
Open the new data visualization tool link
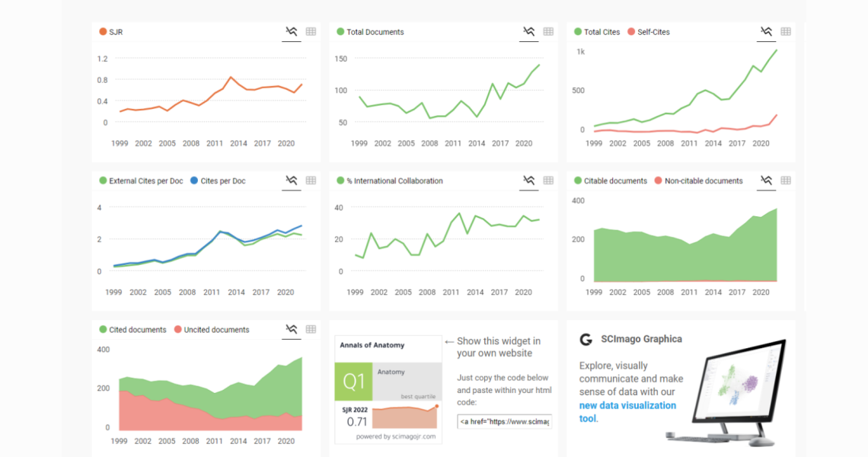point(627,411)
